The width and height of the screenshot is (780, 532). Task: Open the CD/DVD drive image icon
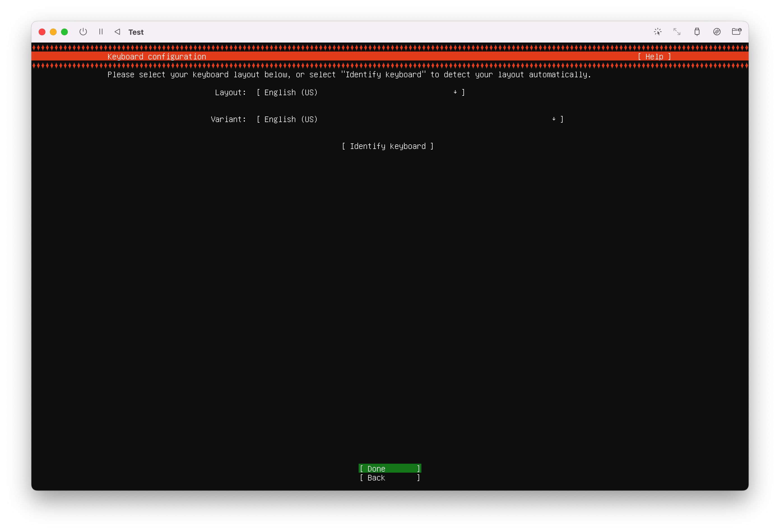717,32
